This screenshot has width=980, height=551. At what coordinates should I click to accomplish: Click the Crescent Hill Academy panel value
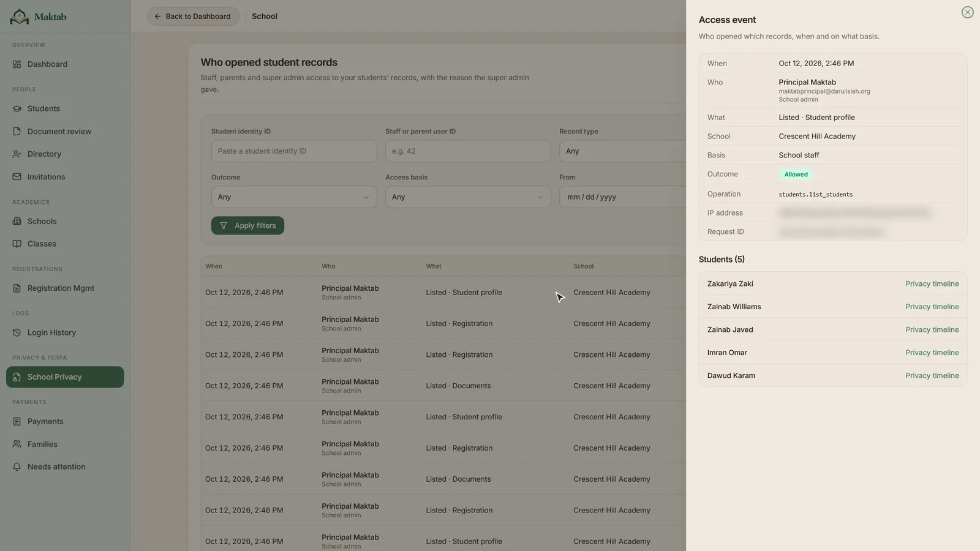[x=817, y=137]
